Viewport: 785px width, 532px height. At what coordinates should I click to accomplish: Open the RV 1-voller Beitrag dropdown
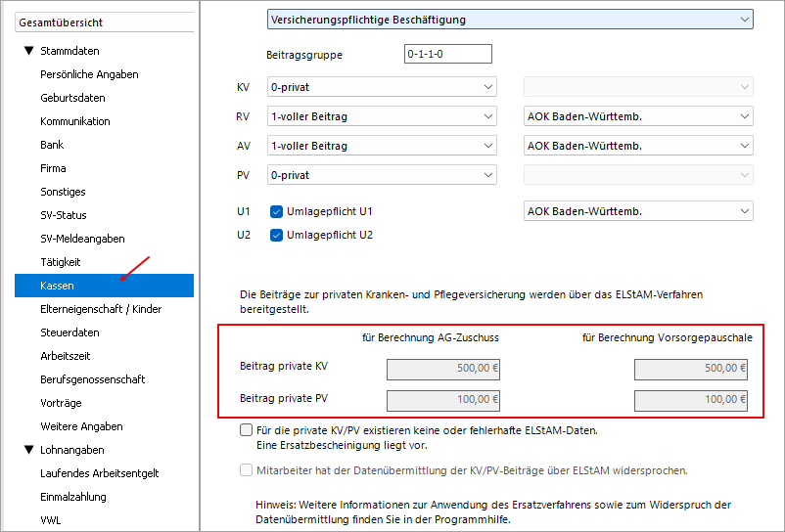[x=382, y=116]
